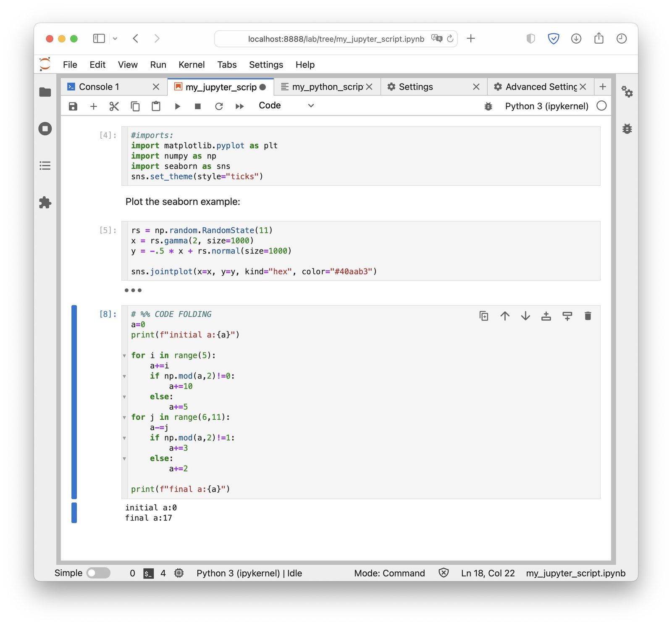Toggle the blue collapser bar of cell 8
This screenshot has height=626, width=672.
coord(74,402)
